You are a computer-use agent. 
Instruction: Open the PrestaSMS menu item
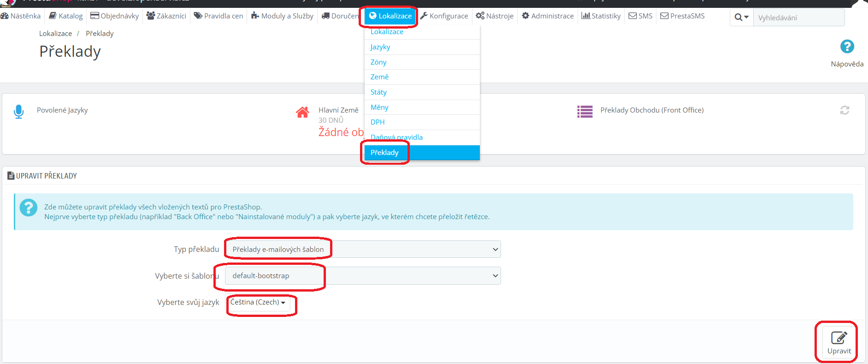tap(682, 16)
